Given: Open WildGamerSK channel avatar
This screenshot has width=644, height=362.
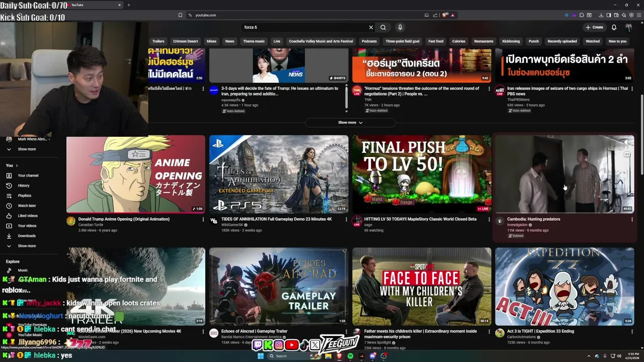Looking at the screenshot, I should tap(214, 221).
